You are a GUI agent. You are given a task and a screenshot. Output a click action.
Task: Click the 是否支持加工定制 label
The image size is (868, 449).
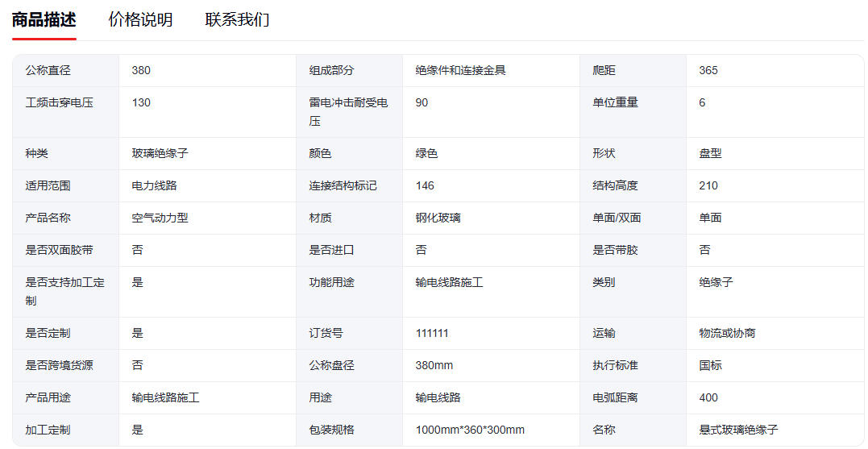point(64,291)
